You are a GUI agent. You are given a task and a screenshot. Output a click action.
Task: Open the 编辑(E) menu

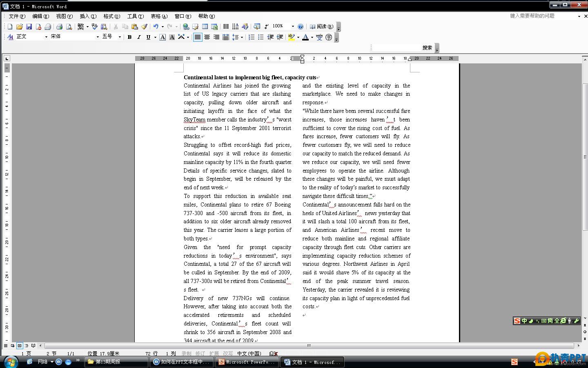[x=40, y=16]
